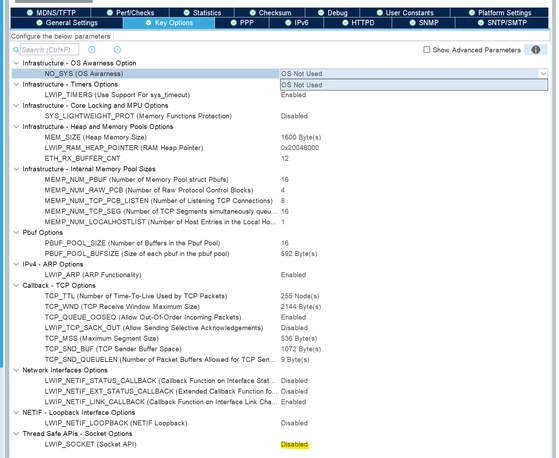Click the 2144 Byte(s) TCP_WND value
This screenshot has width=559, height=458.
pyautogui.click(x=301, y=307)
